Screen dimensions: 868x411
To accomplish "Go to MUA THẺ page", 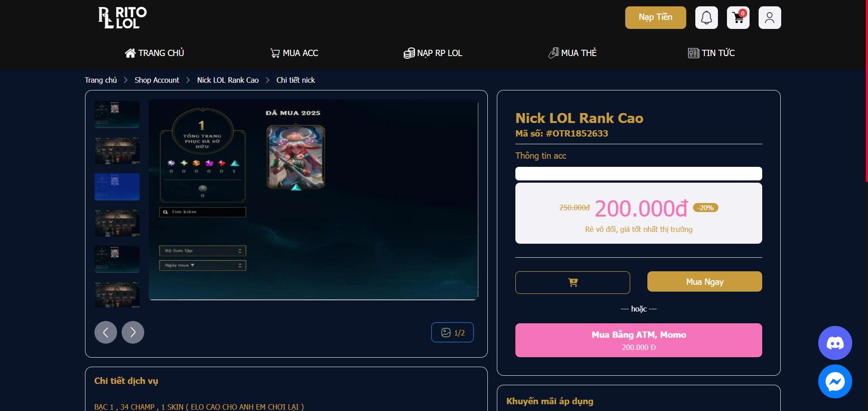I will [x=572, y=53].
